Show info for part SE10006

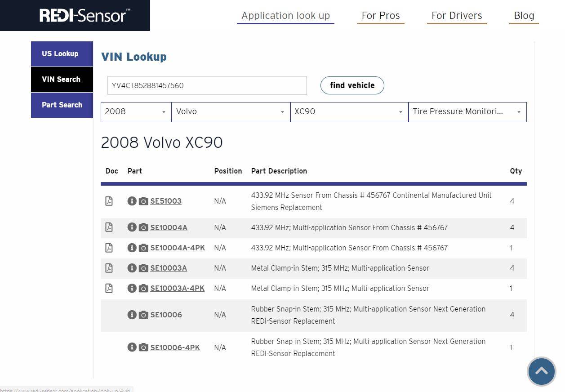coord(132,315)
